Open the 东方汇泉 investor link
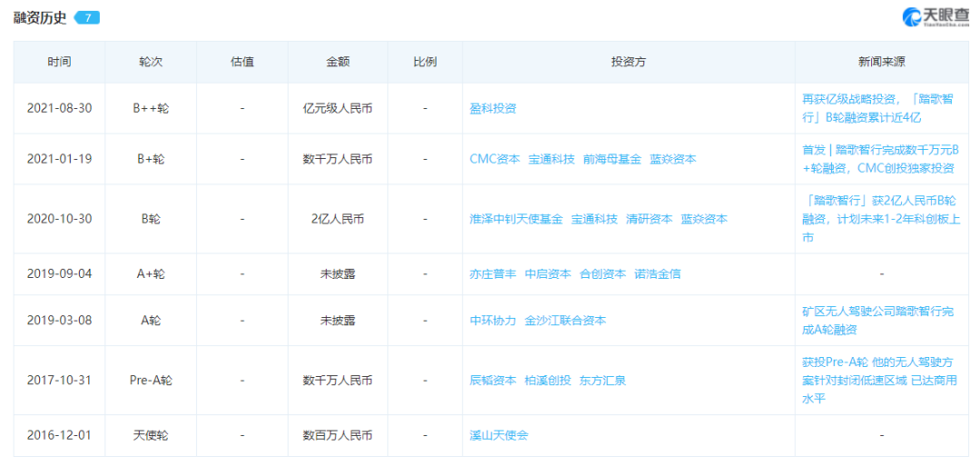The height and width of the screenshot is (466, 980). pyautogui.click(x=603, y=381)
